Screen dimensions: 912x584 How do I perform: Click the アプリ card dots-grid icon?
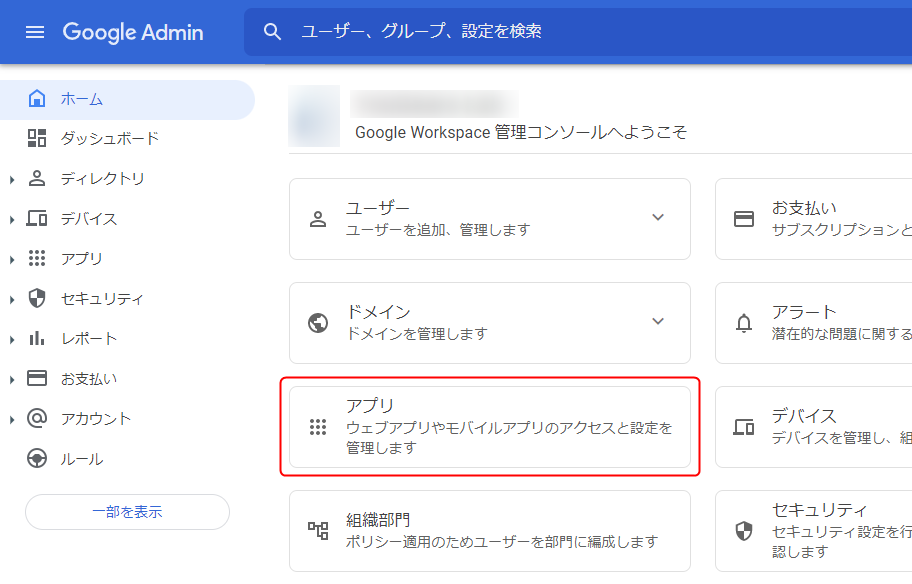click(x=318, y=427)
